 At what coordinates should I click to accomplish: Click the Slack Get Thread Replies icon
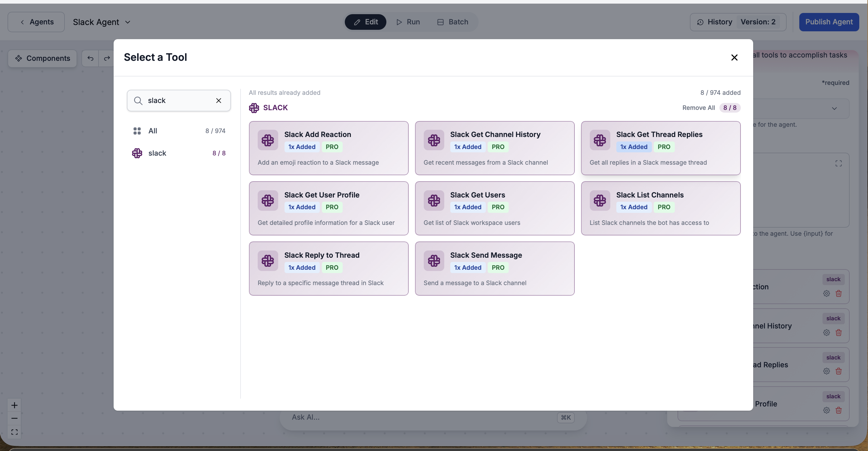(600, 140)
